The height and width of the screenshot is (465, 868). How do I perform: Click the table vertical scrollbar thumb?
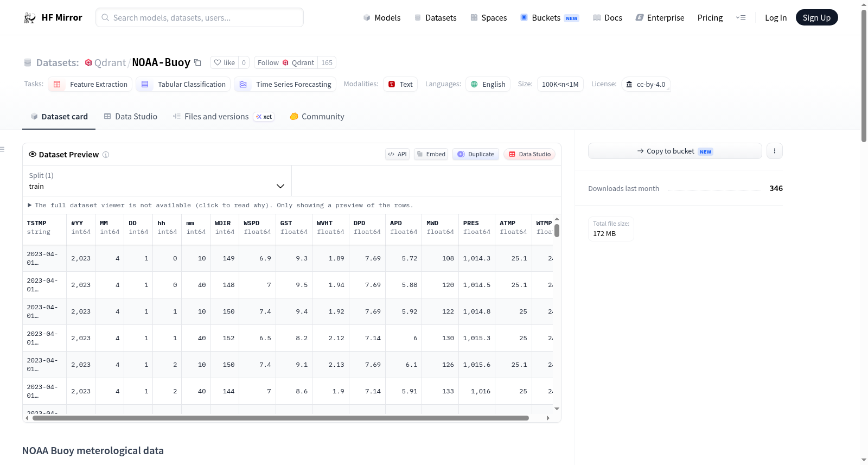point(557,230)
